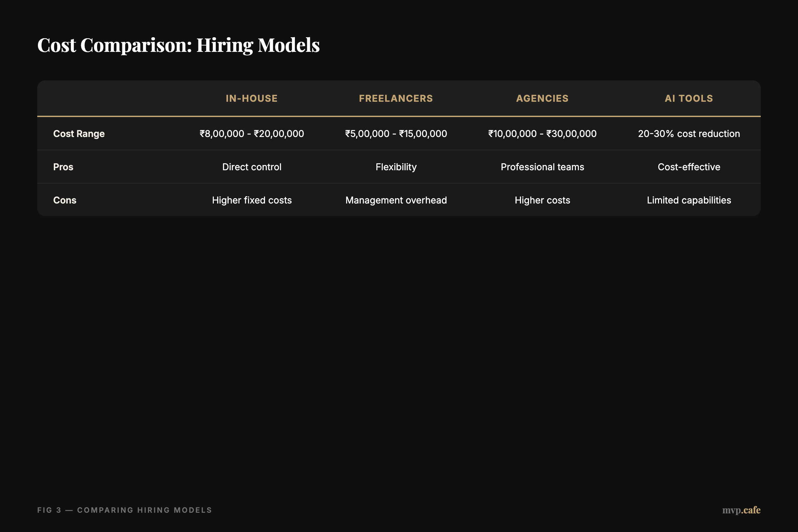Select the Pros row label
The image size is (798, 532).
coord(63,167)
